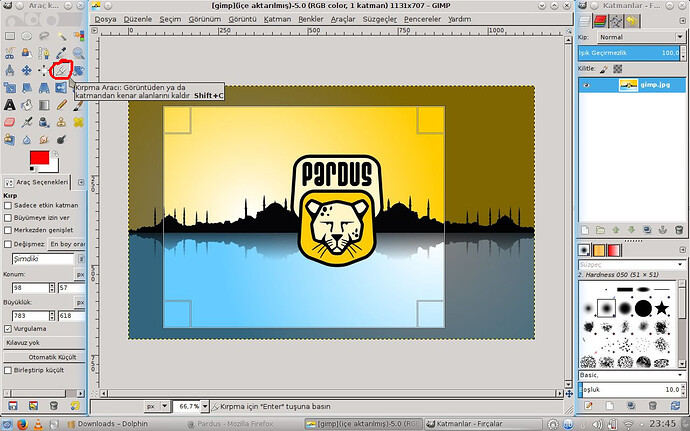Adjust the 'Işık Geçirmezlik' opacity slider
This screenshot has height=431, width=690.
(x=629, y=53)
